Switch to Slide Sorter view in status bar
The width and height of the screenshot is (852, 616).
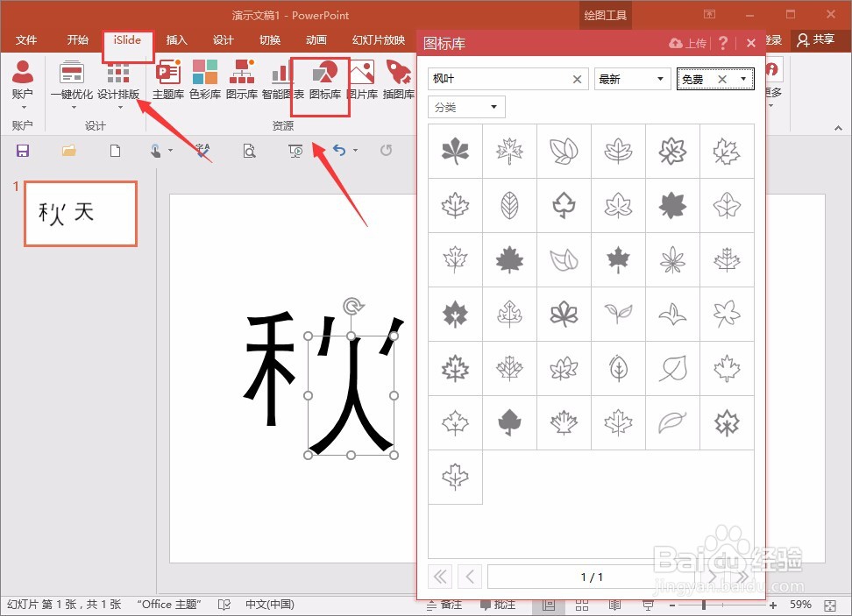582,605
